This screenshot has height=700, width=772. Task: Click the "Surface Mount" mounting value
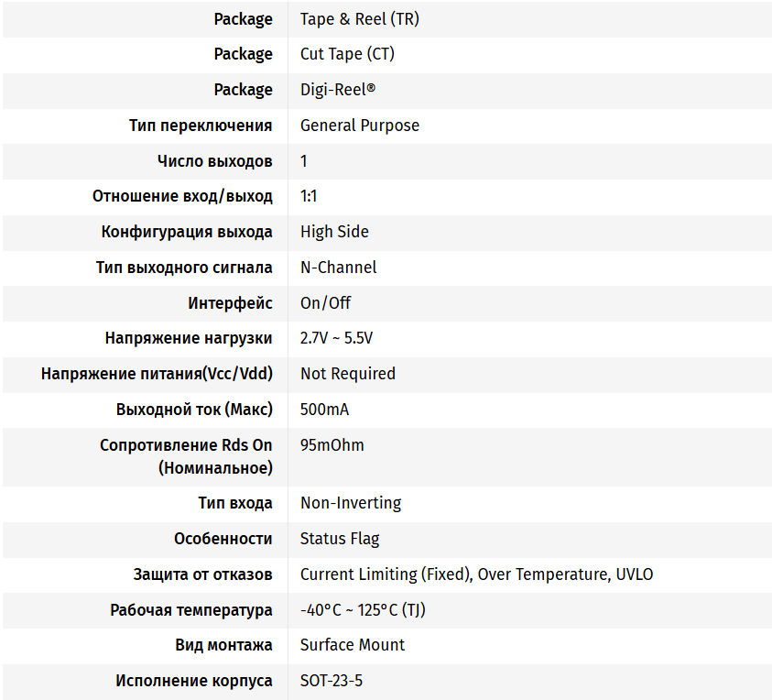point(352,645)
